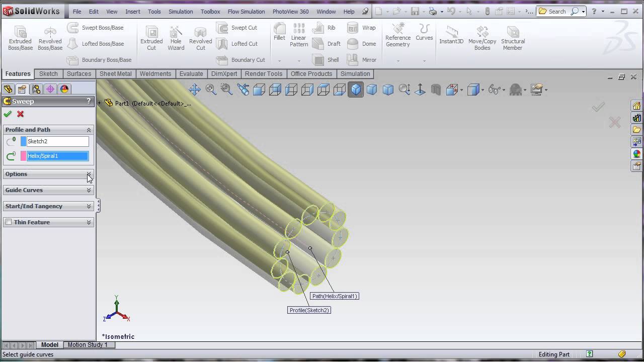Click the Path(Helix/Spiral1) callout label
The height and width of the screenshot is (362, 644).
coord(335,296)
